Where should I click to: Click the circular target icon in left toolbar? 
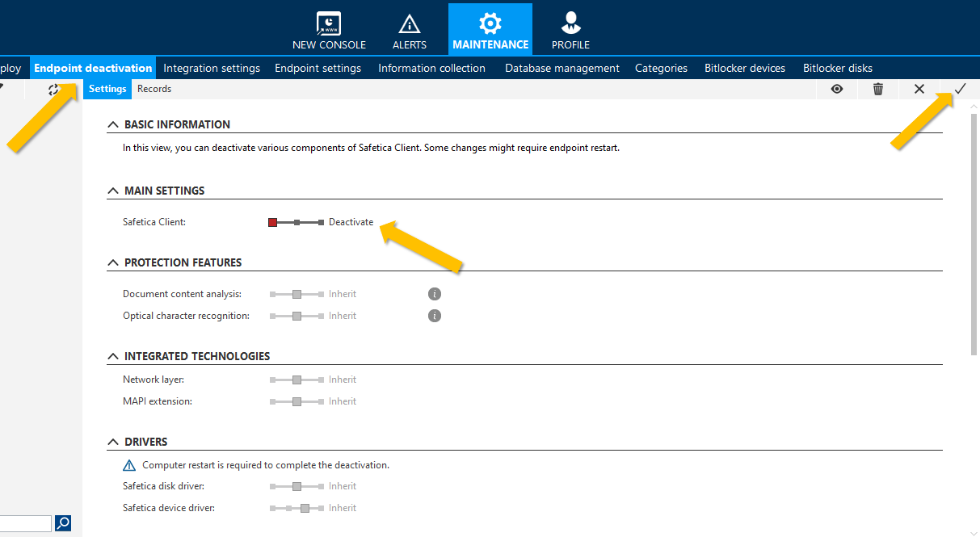(x=53, y=90)
